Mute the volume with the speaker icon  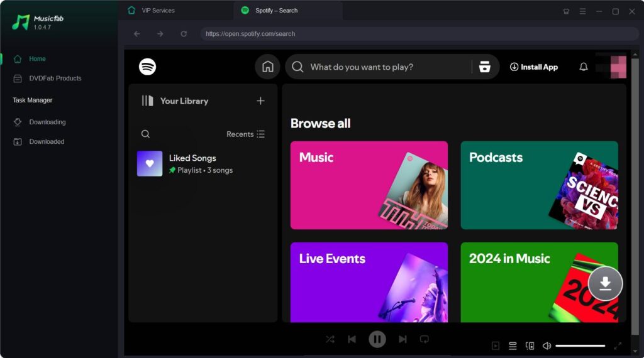point(547,345)
